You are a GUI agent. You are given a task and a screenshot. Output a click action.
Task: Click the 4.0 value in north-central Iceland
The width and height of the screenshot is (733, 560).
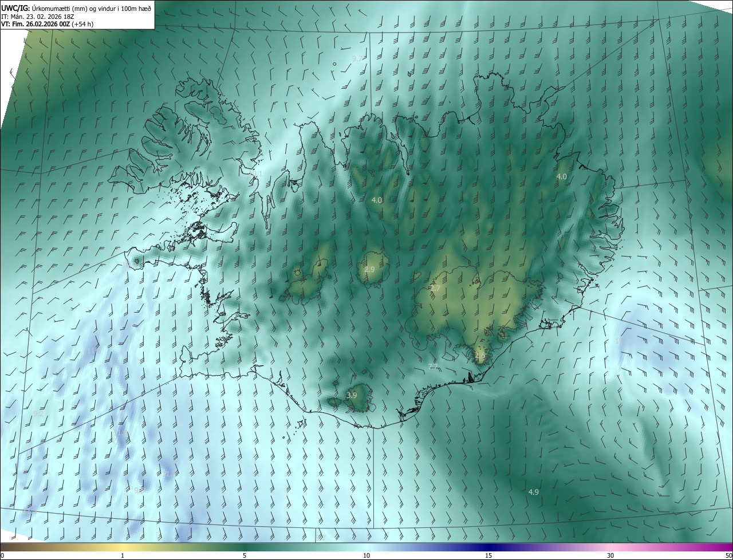click(376, 200)
